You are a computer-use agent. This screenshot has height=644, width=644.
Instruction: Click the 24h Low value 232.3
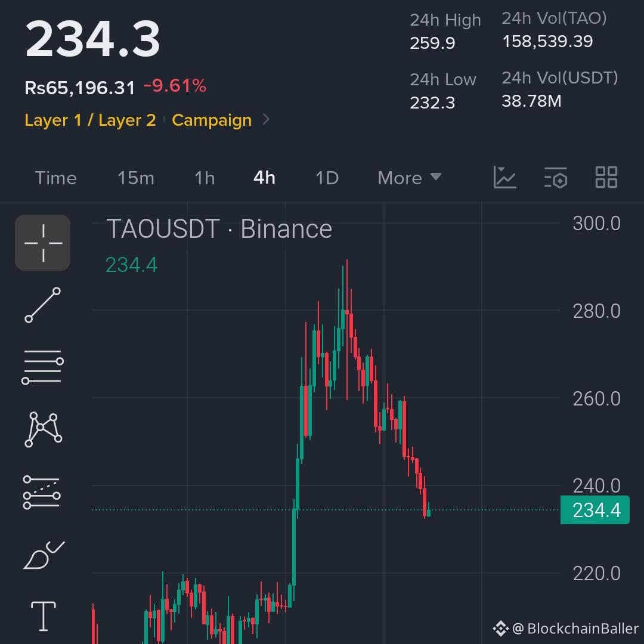(x=432, y=103)
